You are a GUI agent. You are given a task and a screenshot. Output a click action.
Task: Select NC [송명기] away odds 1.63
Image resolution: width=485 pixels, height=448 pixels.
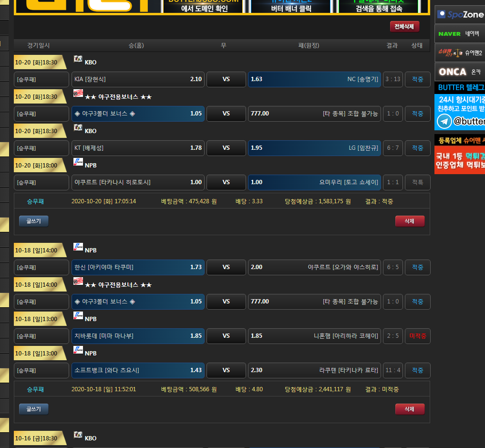(314, 79)
